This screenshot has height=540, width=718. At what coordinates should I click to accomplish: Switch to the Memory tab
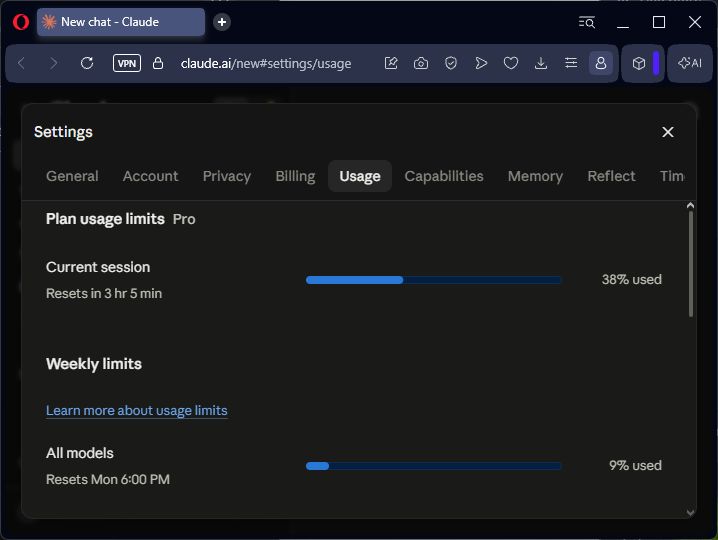point(535,176)
